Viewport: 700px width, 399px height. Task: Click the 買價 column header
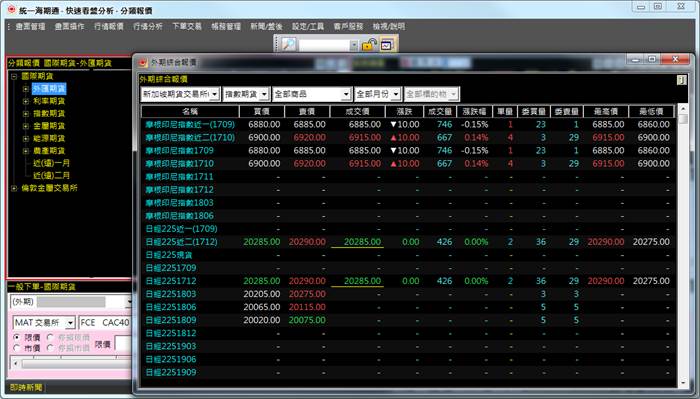pos(262,112)
